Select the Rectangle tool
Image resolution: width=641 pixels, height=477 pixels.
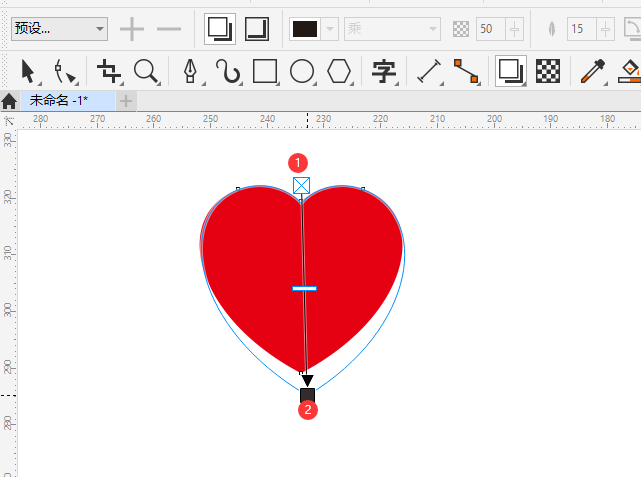point(265,72)
